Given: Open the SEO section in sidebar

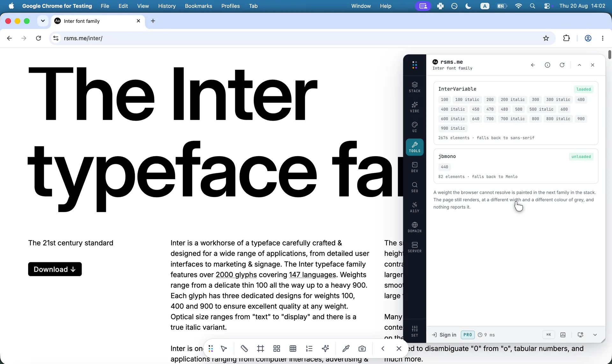Looking at the screenshot, I should click(414, 187).
